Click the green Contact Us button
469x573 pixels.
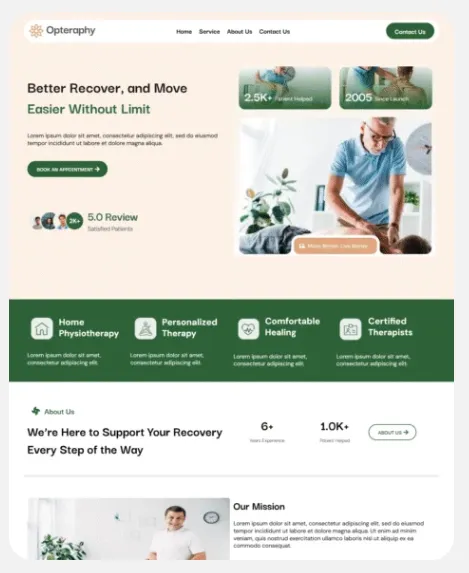410,31
